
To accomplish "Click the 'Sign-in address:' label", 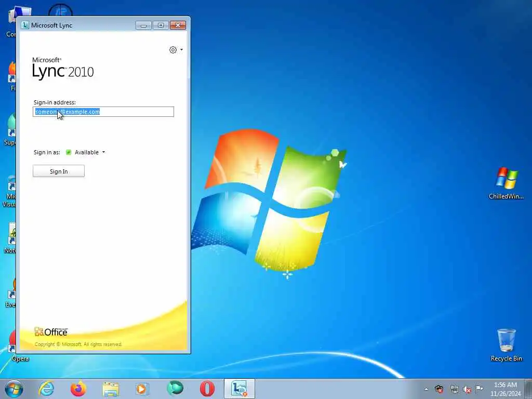I will point(55,102).
